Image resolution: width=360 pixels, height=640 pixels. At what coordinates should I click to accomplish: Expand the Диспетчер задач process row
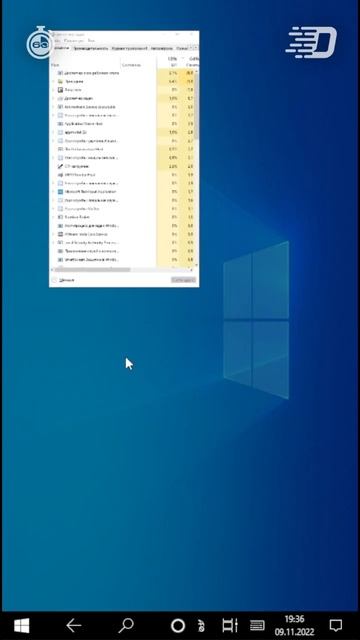(x=53, y=98)
